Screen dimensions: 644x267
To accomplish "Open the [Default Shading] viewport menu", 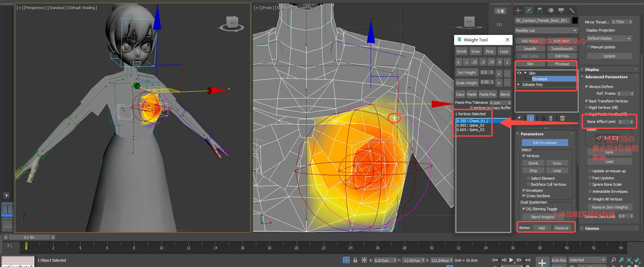I will point(82,8).
